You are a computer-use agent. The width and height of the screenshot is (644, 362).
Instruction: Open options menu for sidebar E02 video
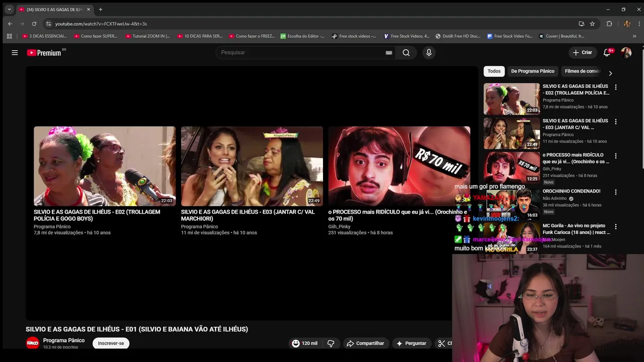tap(615, 87)
